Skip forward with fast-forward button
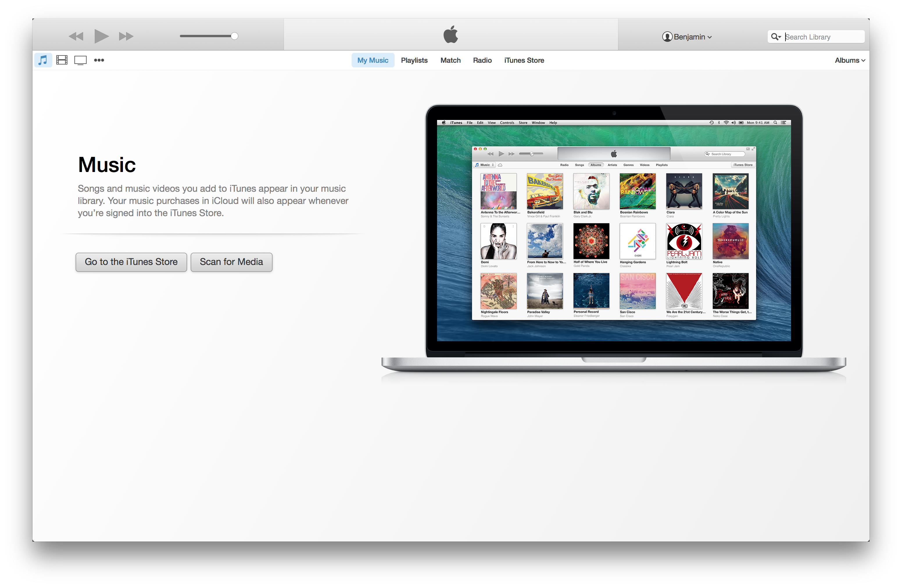Viewport: 902px width, 588px height. tap(126, 36)
